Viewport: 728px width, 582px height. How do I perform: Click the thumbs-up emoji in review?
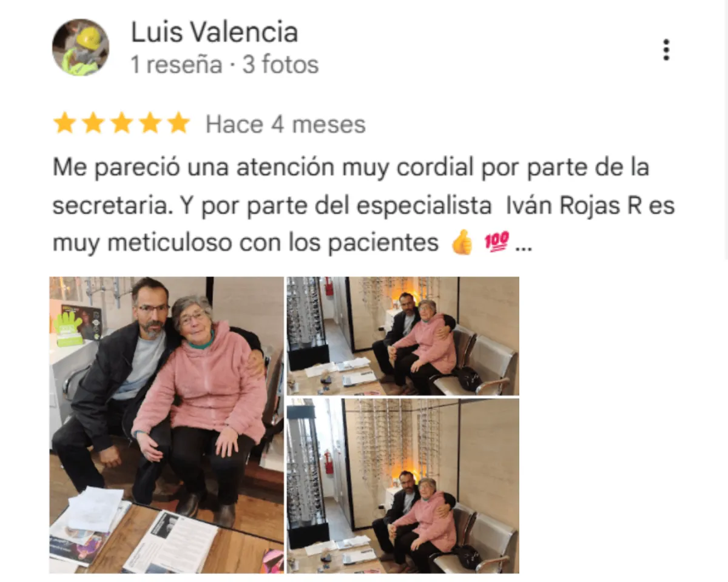462,244
